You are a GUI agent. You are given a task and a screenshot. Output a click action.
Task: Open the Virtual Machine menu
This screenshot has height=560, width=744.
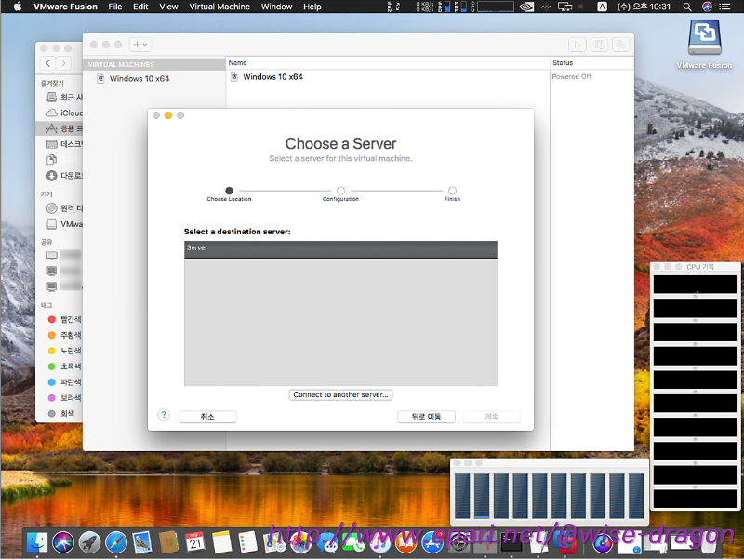(x=219, y=7)
